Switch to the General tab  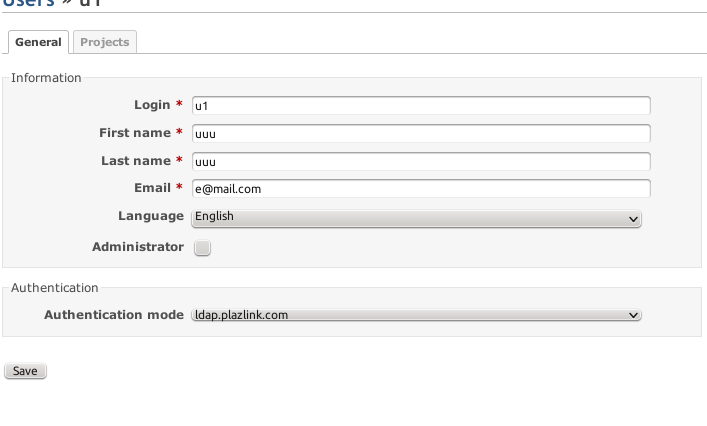tap(38, 42)
